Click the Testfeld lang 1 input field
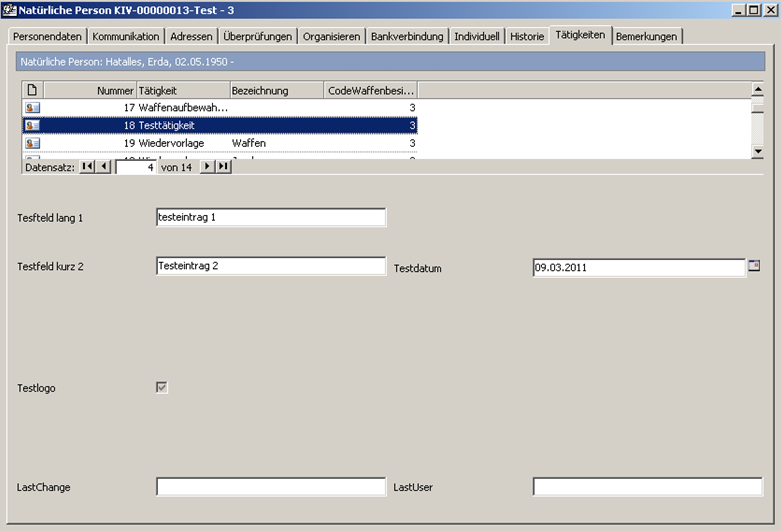Screen dimensions: 781x531 (270, 217)
